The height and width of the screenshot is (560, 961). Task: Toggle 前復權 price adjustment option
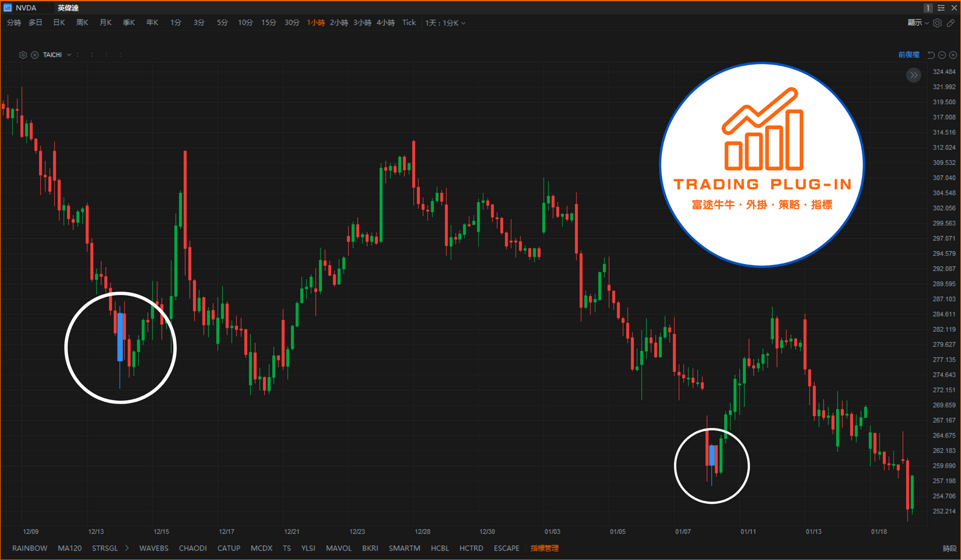click(x=909, y=55)
